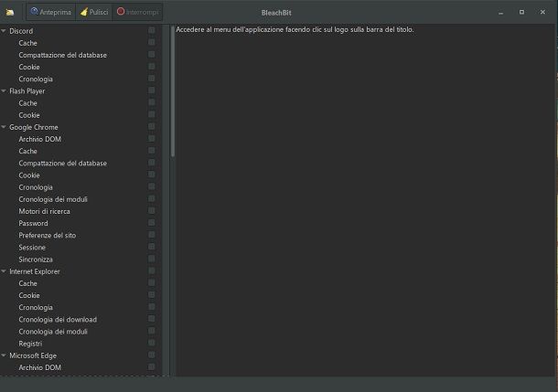This screenshot has height=392, width=558.
Task: Select the Sincronizza row label
Action: tap(36, 260)
